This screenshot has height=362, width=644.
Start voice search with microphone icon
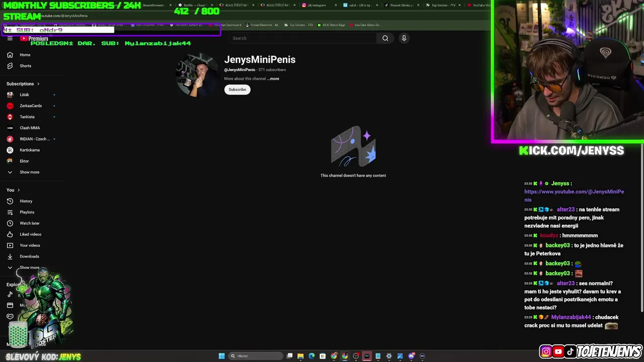(x=404, y=38)
